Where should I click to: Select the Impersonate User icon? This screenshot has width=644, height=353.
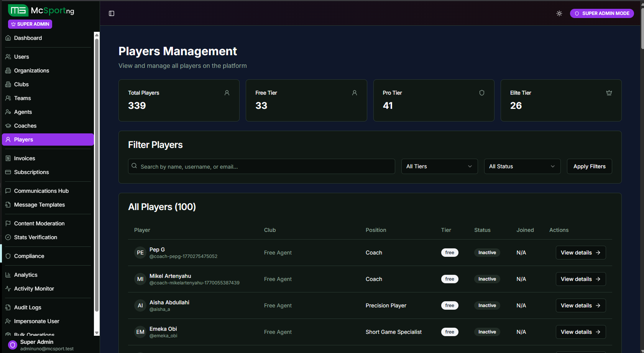pyautogui.click(x=8, y=321)
